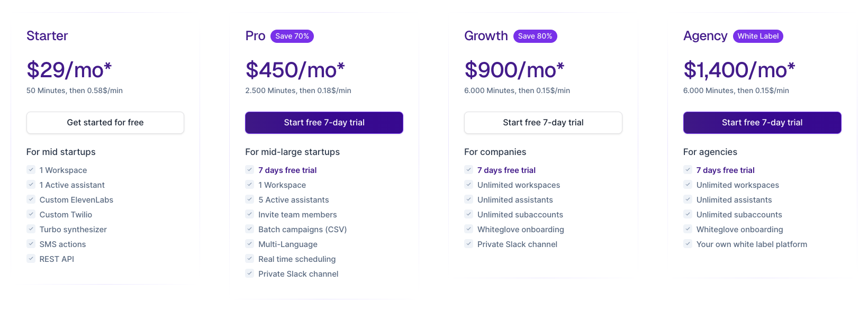
Task: Click the White Label badge on Agency
Action: pos(758,36)
